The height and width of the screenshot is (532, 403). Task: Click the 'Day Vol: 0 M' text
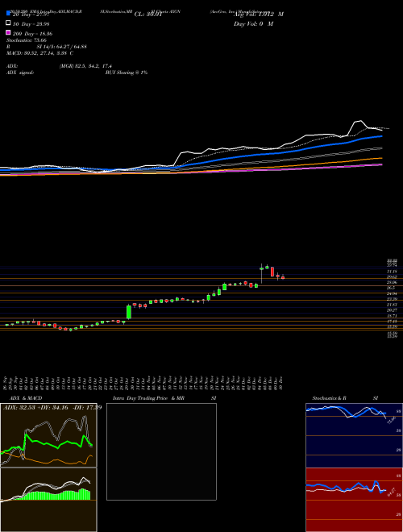(x=253, y=24)
